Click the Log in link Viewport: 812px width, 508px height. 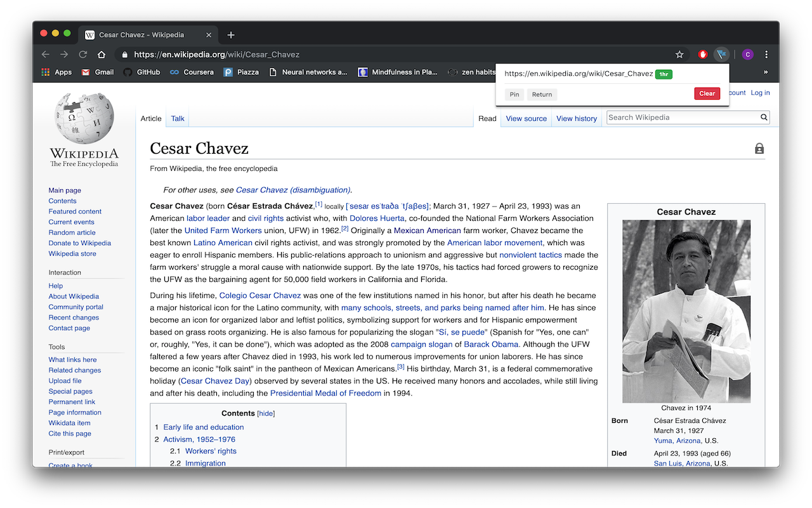(x=760, y=93)
